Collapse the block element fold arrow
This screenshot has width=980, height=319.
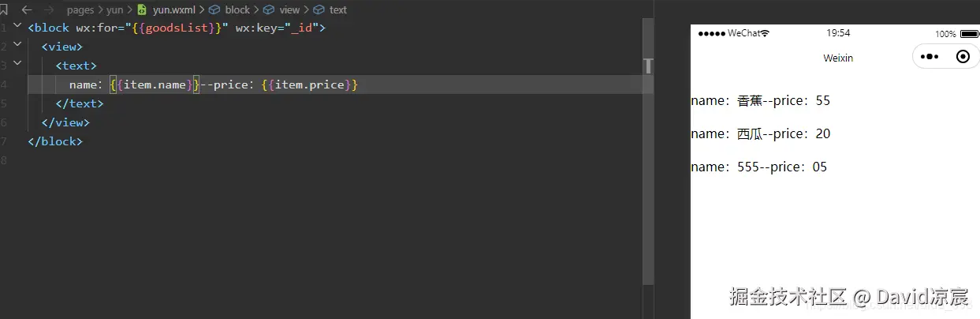pyautogui.click(x=17, y=28)
